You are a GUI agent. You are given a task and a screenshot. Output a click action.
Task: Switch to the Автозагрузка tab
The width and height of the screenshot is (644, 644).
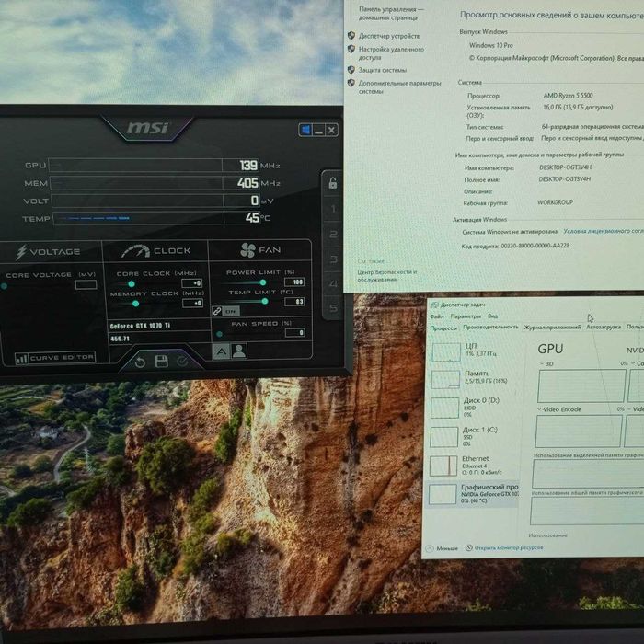pyautogui.click(x=603, y=327)
